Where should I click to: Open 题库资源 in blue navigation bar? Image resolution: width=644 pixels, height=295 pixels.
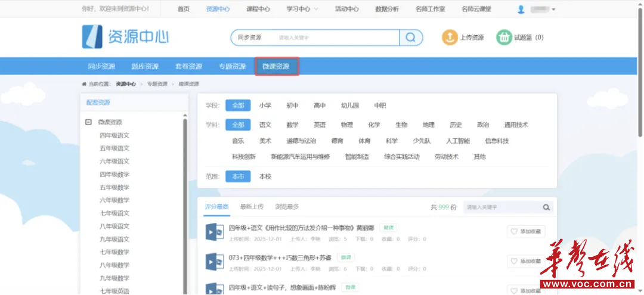pos(145,66)
